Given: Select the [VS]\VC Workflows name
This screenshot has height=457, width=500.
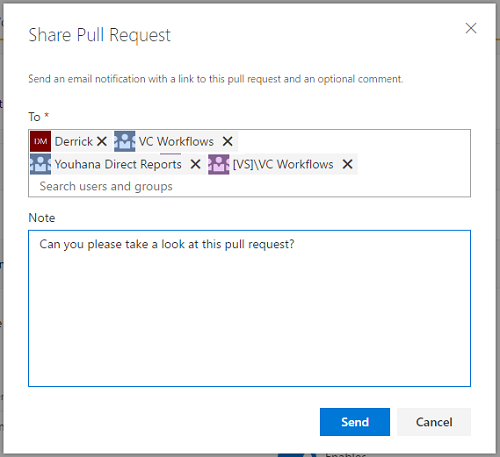Looking at the screenshot, I should (283, 164).
